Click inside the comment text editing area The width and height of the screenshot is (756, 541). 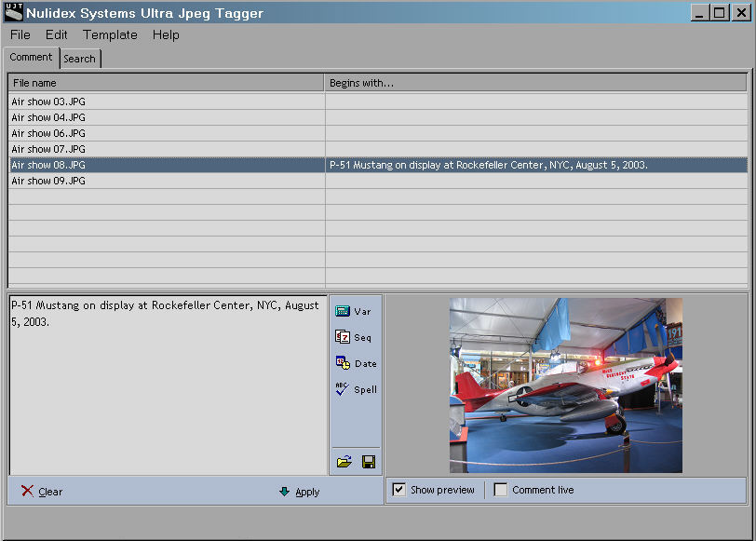169,385
